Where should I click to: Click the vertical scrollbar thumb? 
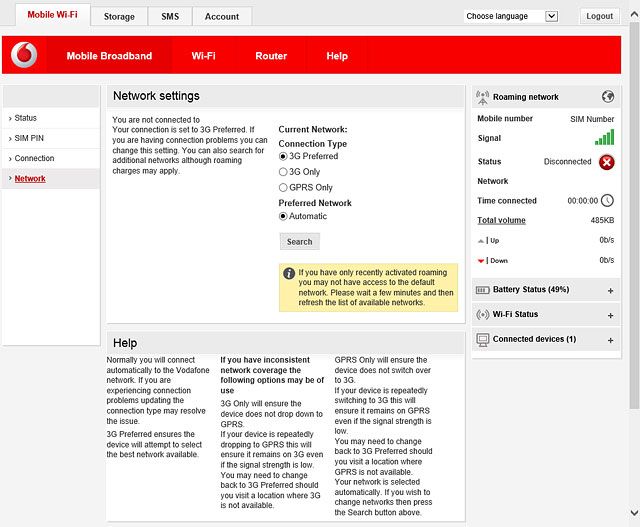tap(634, 216)
